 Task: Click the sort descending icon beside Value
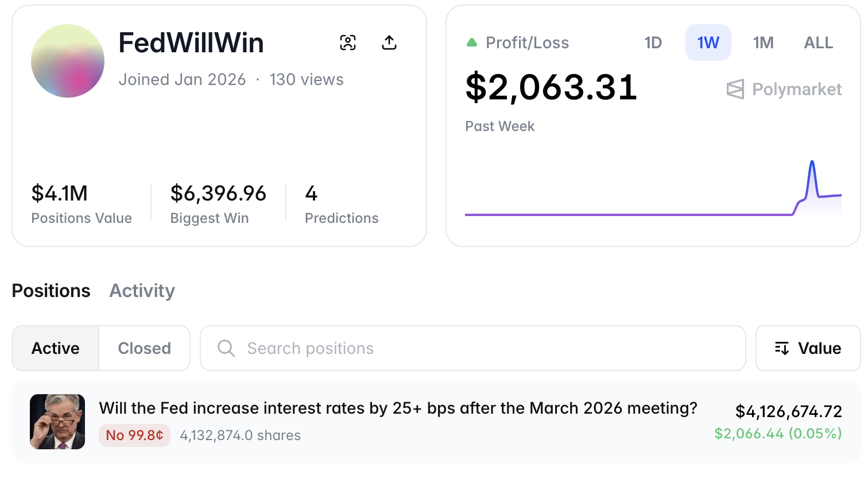782,348
